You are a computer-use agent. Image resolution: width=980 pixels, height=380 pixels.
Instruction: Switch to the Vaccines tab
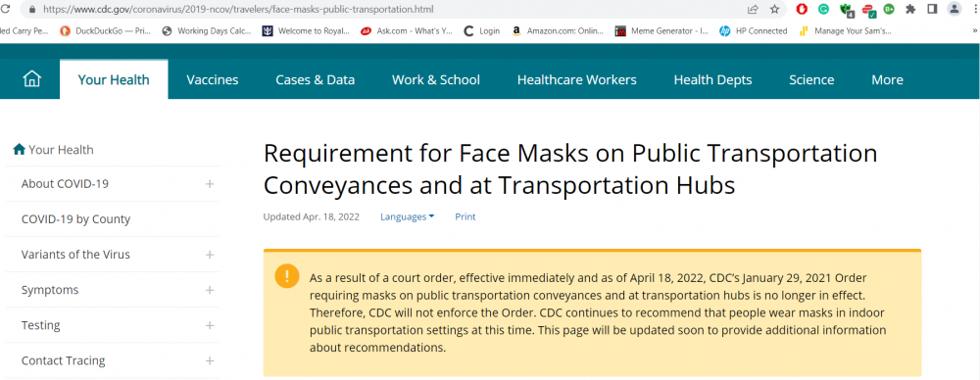pos(213,80)
